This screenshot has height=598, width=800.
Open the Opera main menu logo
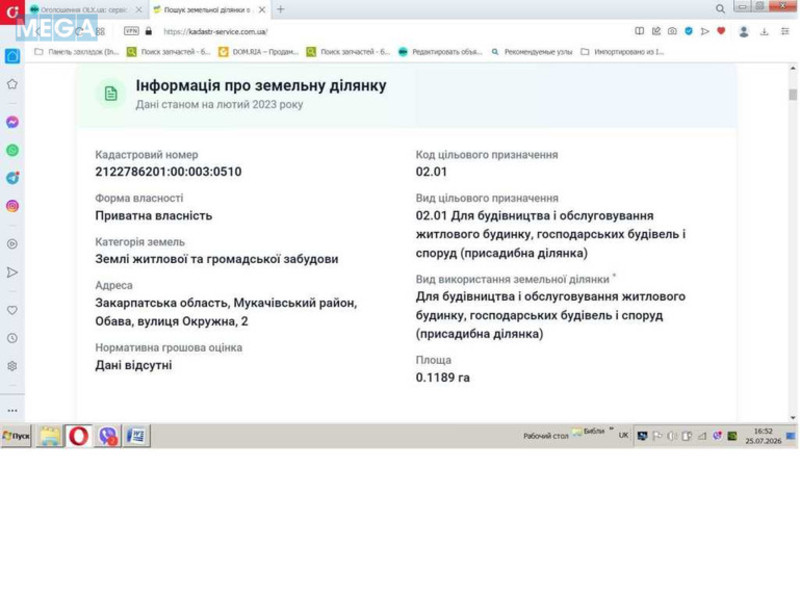[x=12, y=12]
